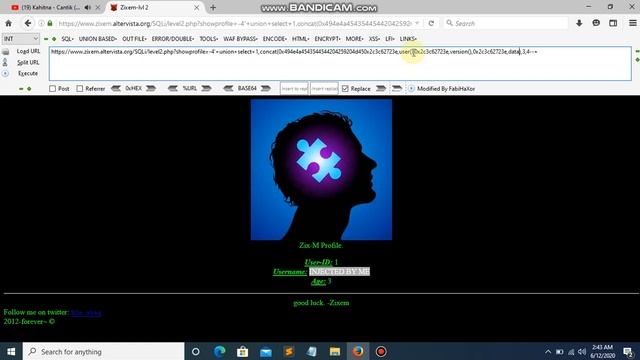Open the WAF BYPASS menu
This screenshot has width=640, height=360.
click(240, 39)
